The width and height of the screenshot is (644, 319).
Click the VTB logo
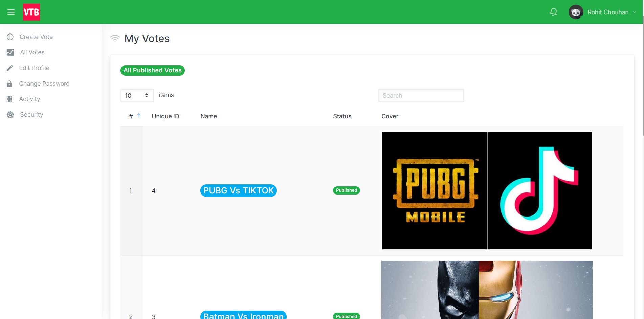(31, 12)
